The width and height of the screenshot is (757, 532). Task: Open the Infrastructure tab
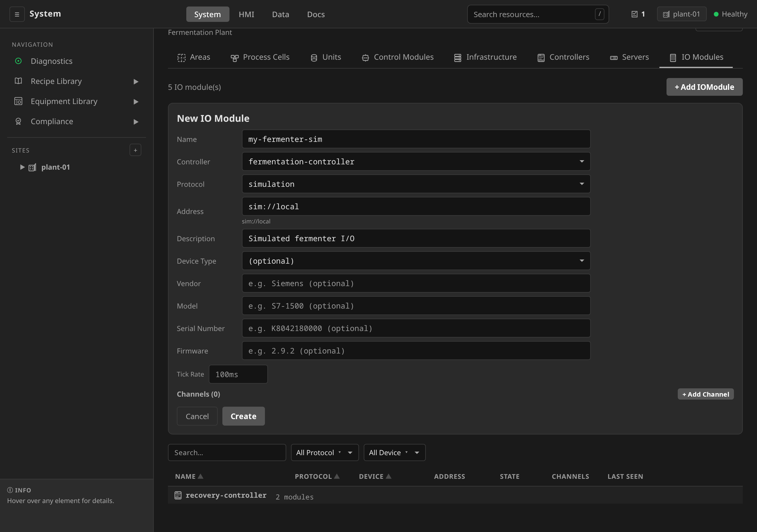pos(485,57)
